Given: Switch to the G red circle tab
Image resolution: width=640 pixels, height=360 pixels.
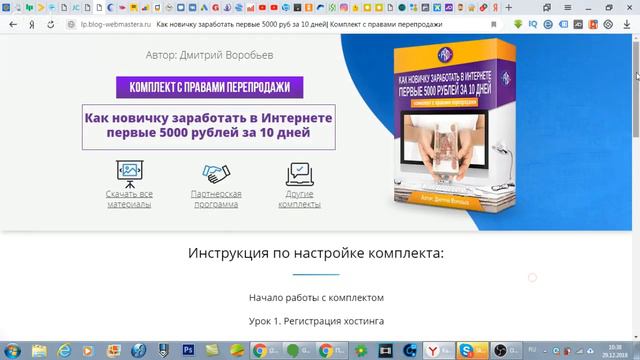Looking at the screenshot, I should click(216, 7).
